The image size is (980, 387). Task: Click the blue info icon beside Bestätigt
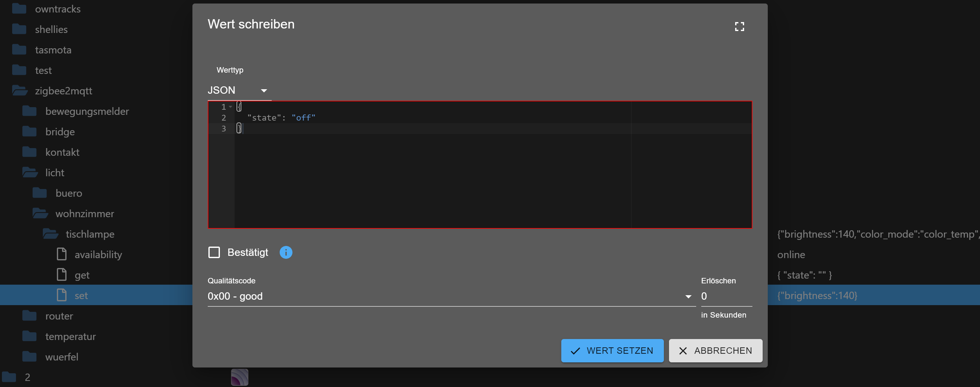(x=286, y=252)
